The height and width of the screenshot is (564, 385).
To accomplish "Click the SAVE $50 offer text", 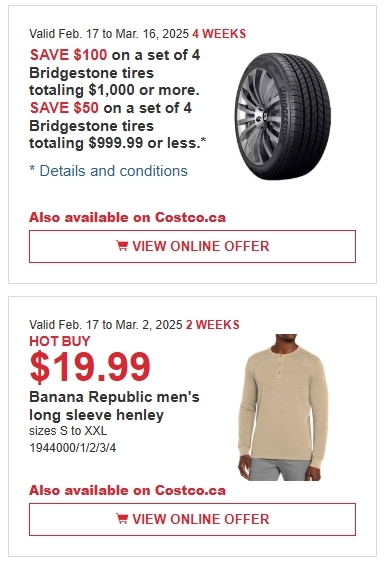I will coord(64,108).
